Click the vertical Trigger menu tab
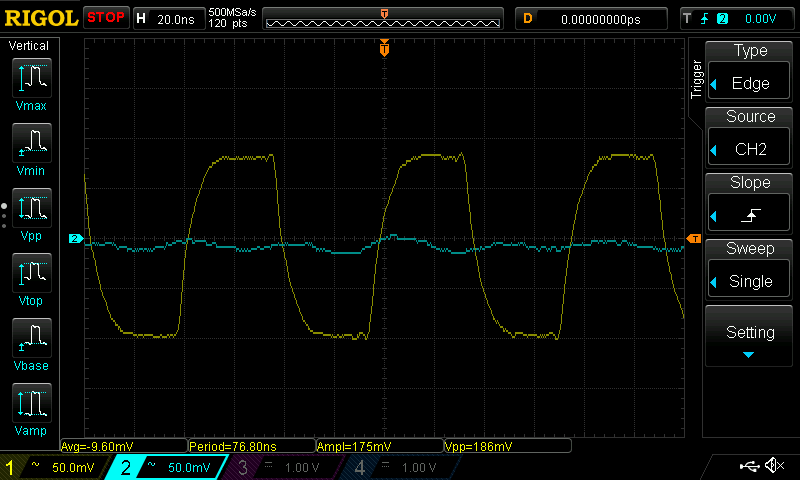800x480 pixels. [696, 79]
